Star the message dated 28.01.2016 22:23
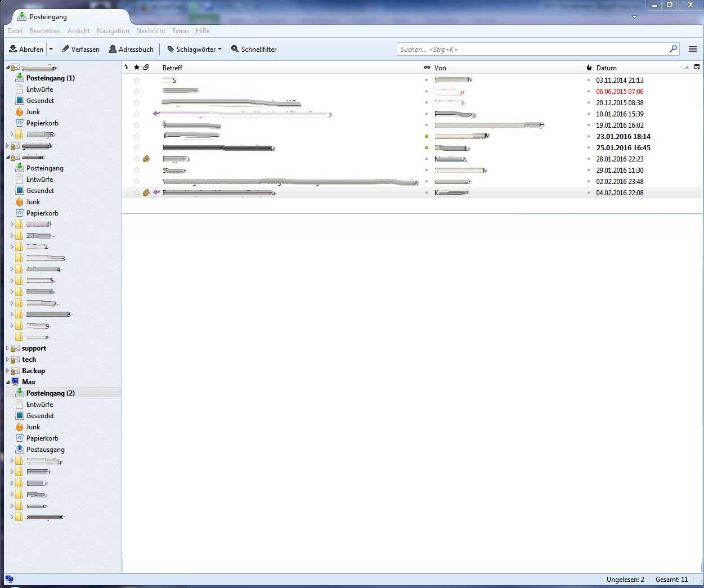 coord(136,159)
